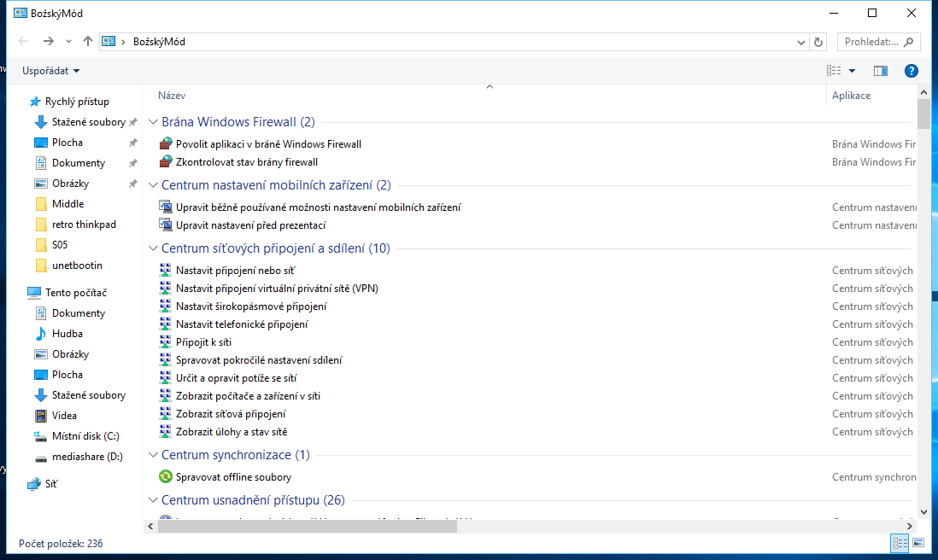
Task: Sort by the Aplikace column header
Action: [x=851, y=96]
